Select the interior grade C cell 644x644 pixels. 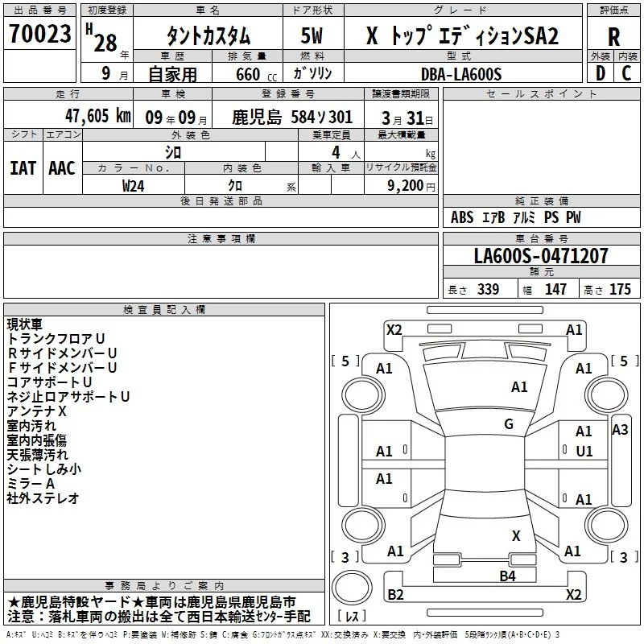click(626, 72)
